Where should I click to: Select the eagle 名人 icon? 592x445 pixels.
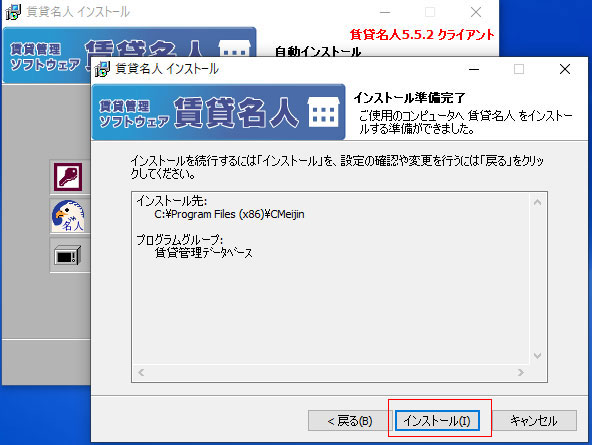click(x=68, y=216)
